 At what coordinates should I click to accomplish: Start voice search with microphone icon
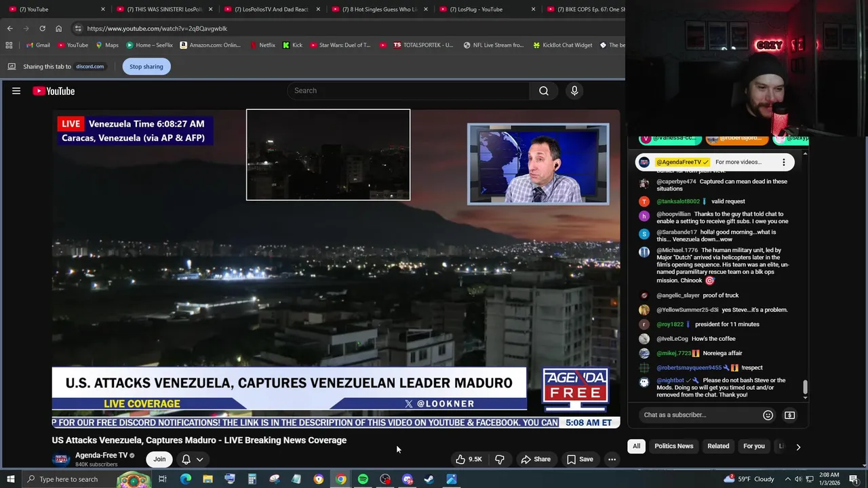(x=574, y=91)
